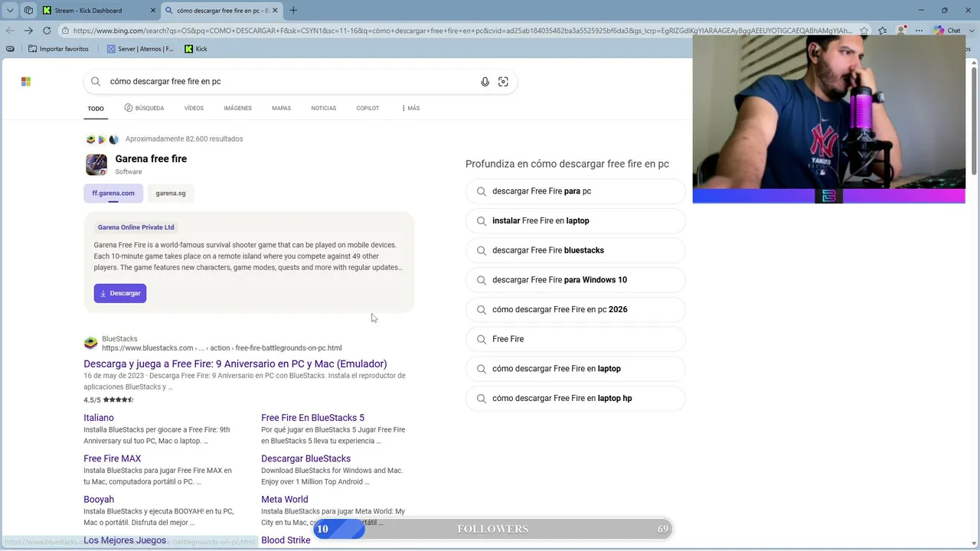Open the Kick bookmark in favorites bar
This screenshot has height=551, width=980.
(196, 49)
